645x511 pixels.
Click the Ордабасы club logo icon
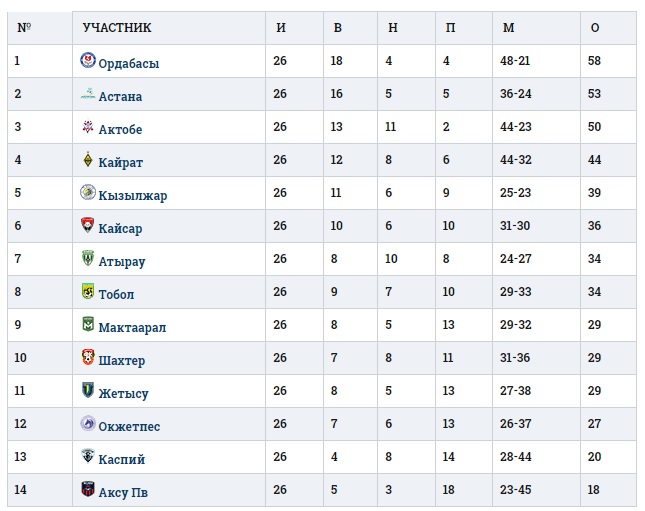(x=88, y=61)
